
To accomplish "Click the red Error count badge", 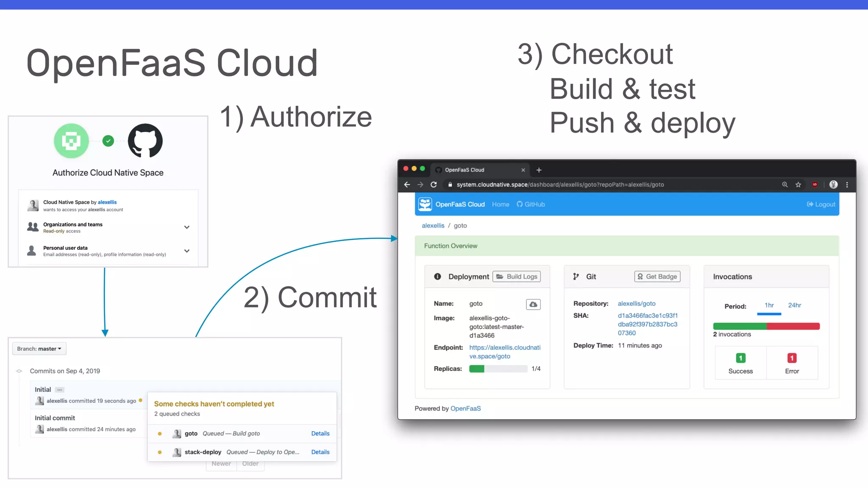I will point(792,358).
